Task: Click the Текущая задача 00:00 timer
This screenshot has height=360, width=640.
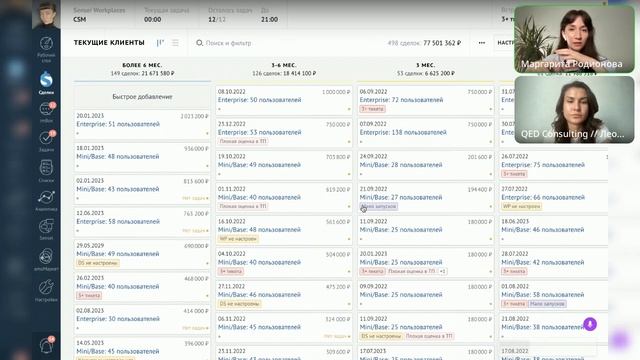Action: pos(167,15)
